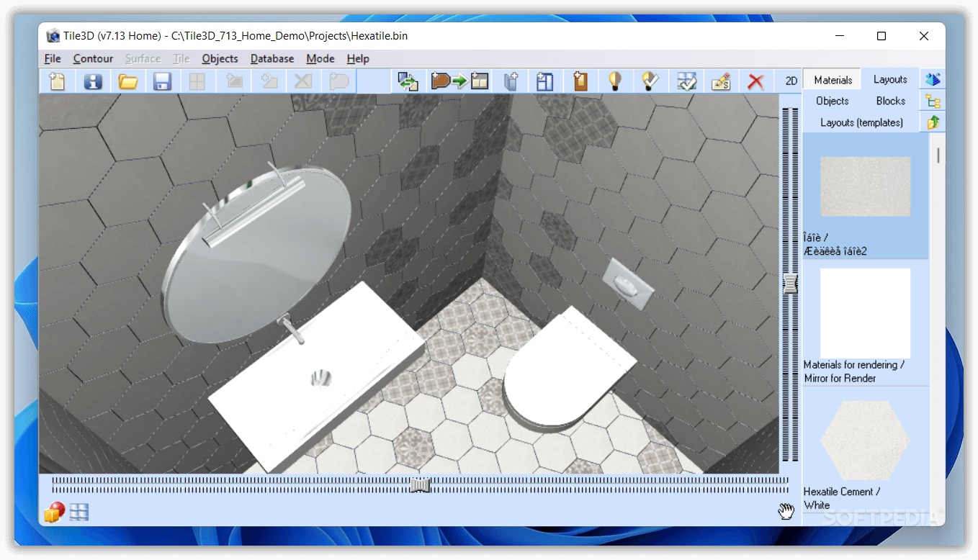Screen dimensions: 978x560
Task: Save the project with the floppy disk icon
Action: click(x=163, y=81)
